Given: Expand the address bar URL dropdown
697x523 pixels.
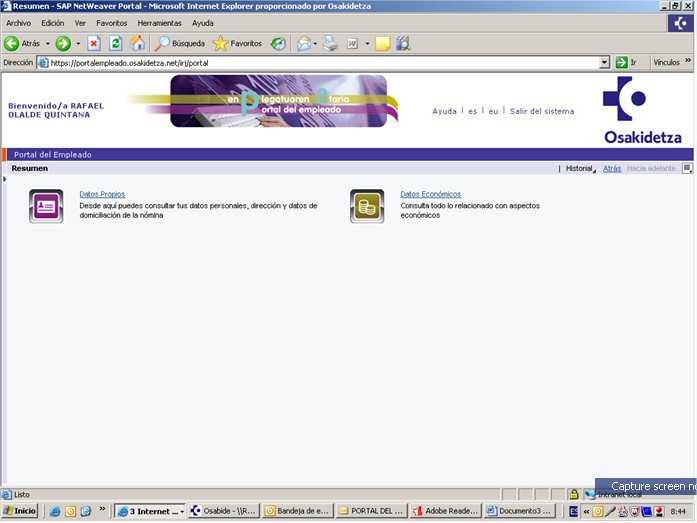Looking at the screenshot, I should pyautogui.click(x=604, y=62).
